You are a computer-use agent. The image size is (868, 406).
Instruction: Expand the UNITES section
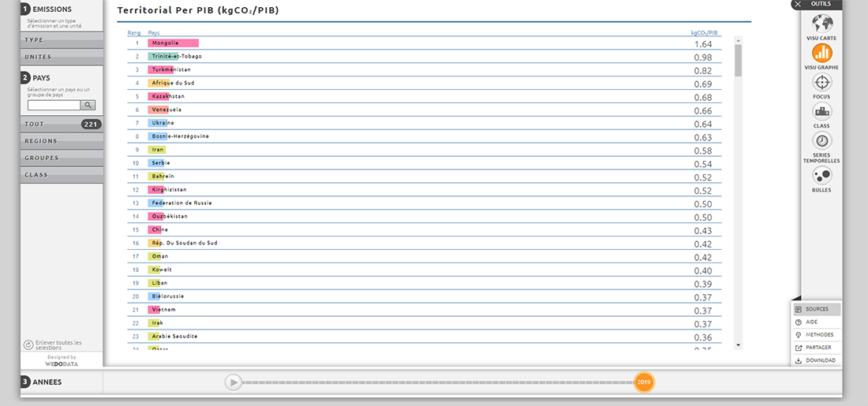(62, 57)
